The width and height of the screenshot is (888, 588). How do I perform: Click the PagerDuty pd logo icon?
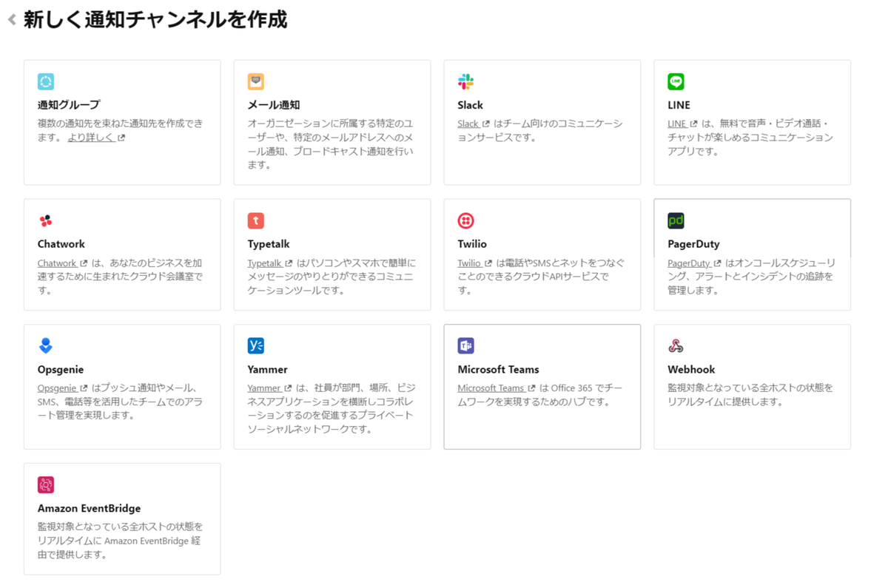[x=676, y=220]
